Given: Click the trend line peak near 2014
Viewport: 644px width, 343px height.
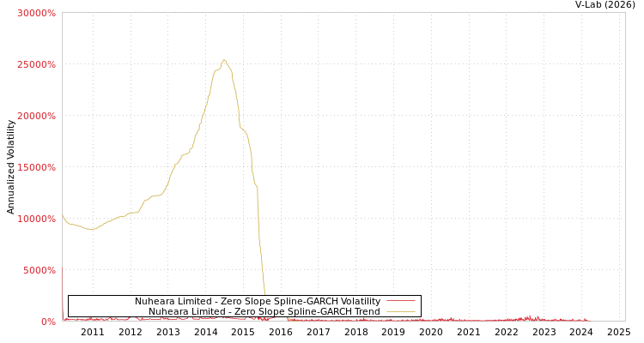Looking at the screenshot, I should coord(224,60).
